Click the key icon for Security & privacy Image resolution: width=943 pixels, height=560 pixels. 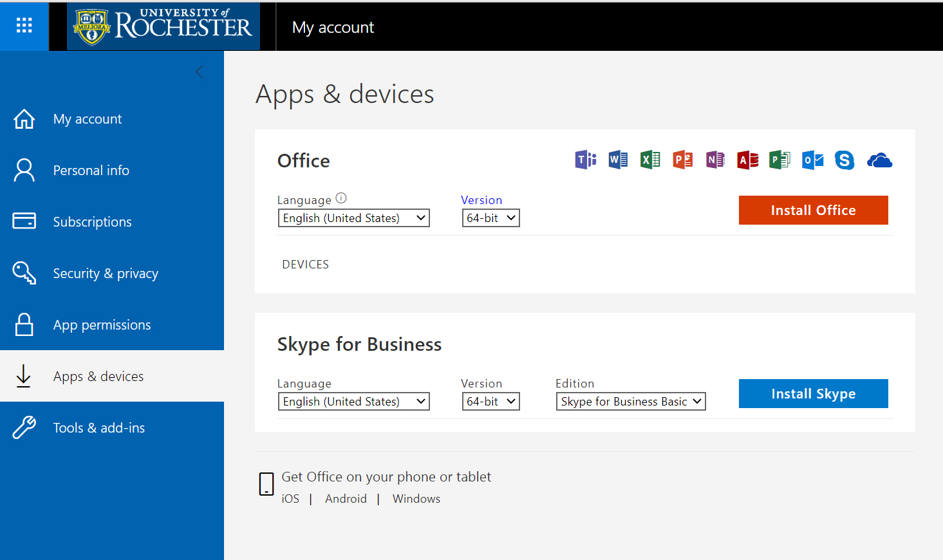(x=24, y=273)
